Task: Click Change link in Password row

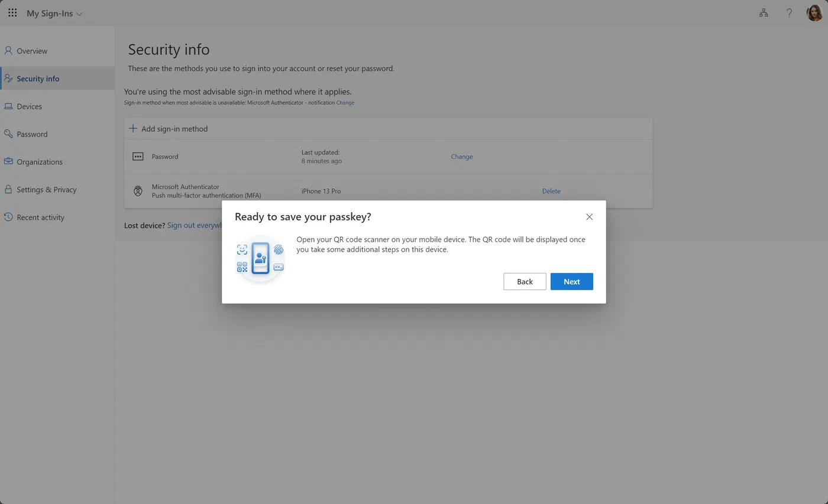Action: pos(462,157)
